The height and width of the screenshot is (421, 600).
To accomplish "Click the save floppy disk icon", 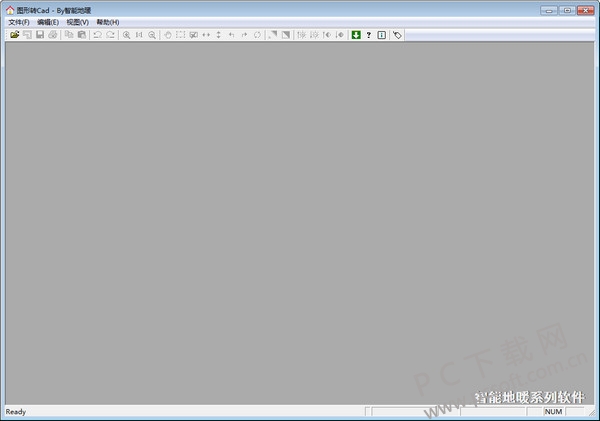I will (40, 35).
